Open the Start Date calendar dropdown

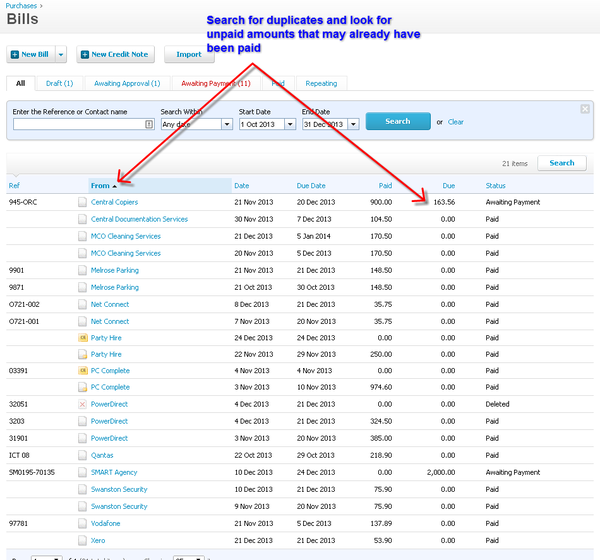coord(290,124)
